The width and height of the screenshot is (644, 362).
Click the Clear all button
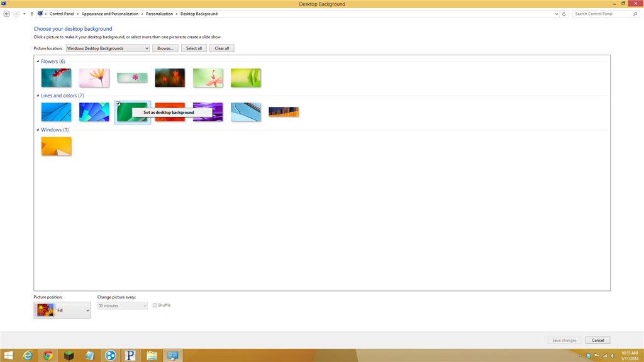(221, 48)
